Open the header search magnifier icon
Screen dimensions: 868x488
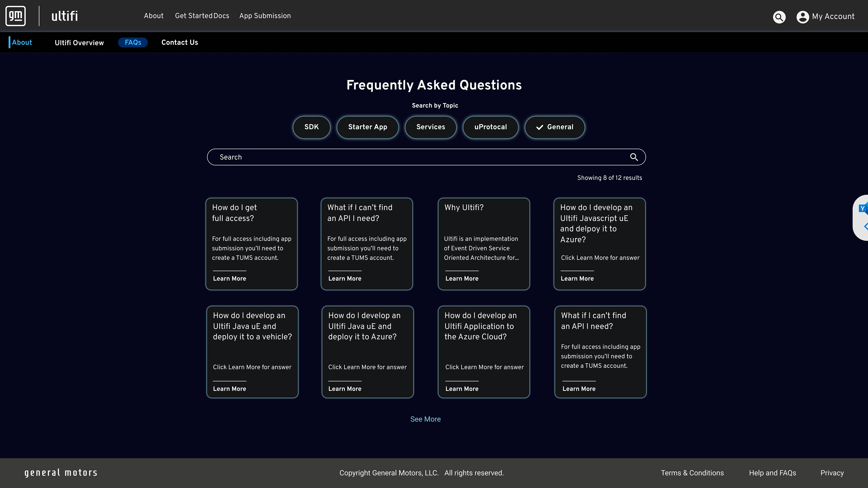pos(779,17)
